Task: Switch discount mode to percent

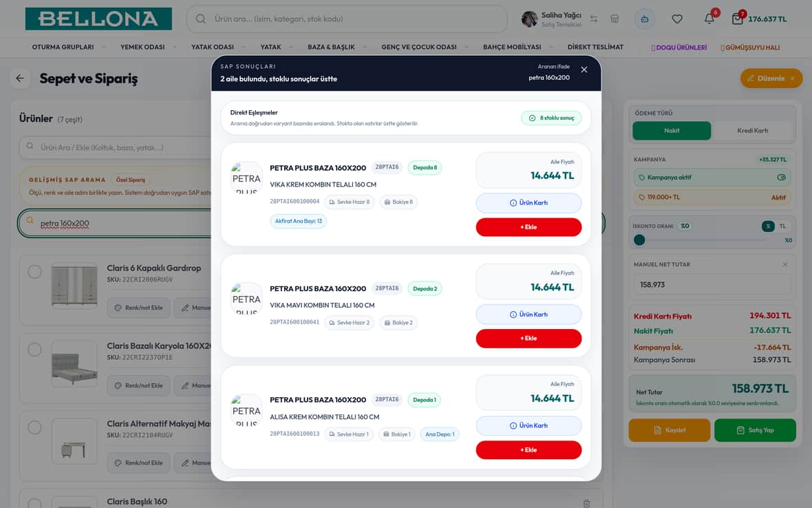Action: tap(767, 226)
